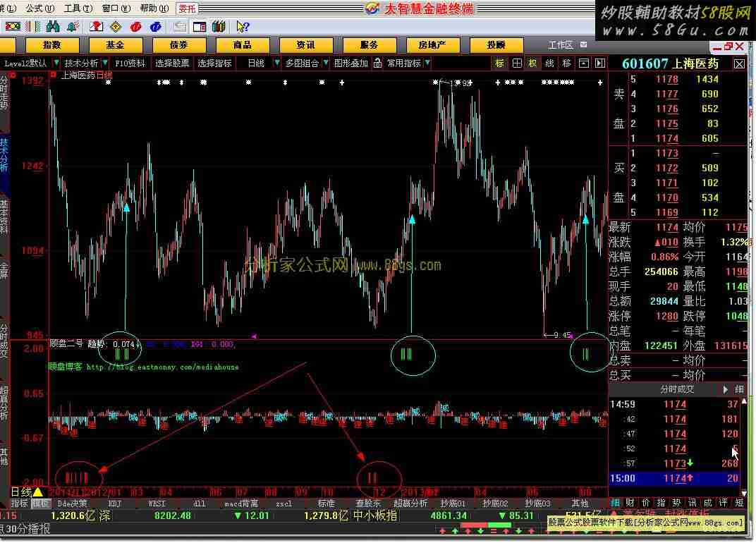Switch to the Ddc决策 indicator tab
Viewport: 756px width, 543px height.
73,504
